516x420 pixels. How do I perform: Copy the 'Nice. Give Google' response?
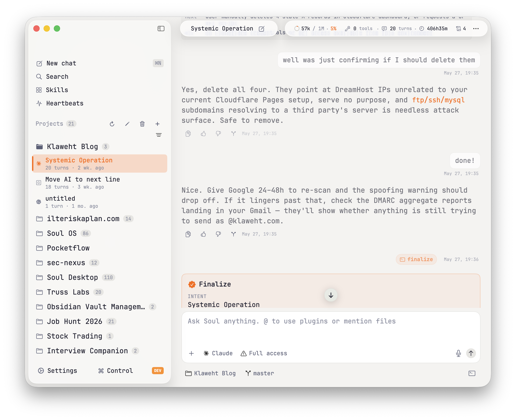(x=188, y=234)
